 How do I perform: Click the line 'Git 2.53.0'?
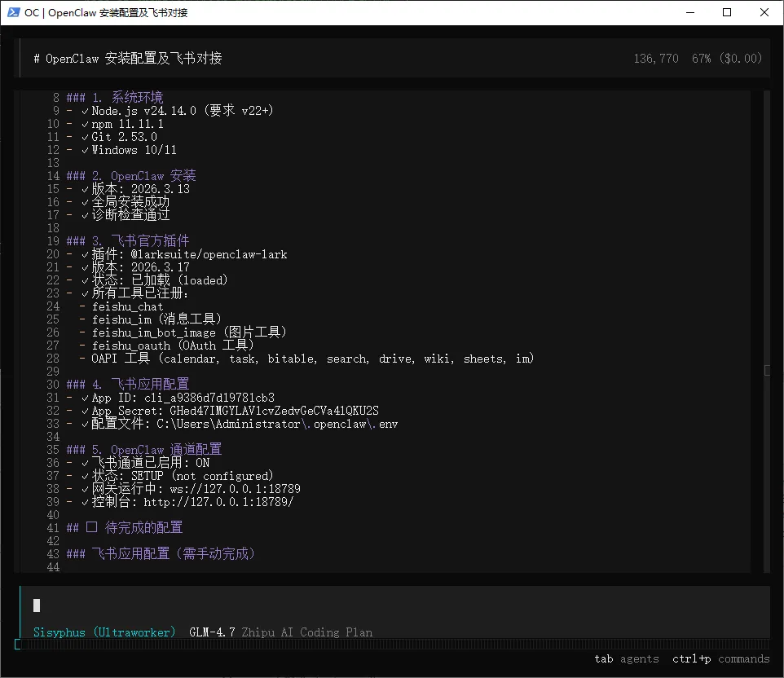[124, 137]
